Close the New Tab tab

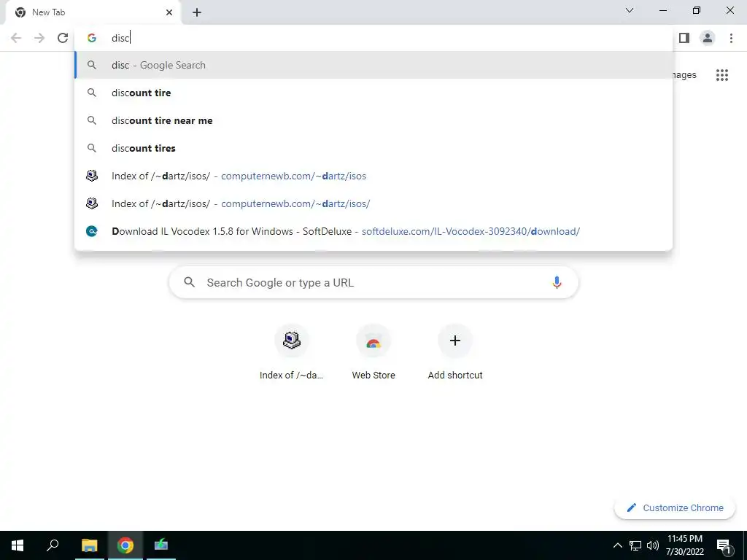point(169,12)
